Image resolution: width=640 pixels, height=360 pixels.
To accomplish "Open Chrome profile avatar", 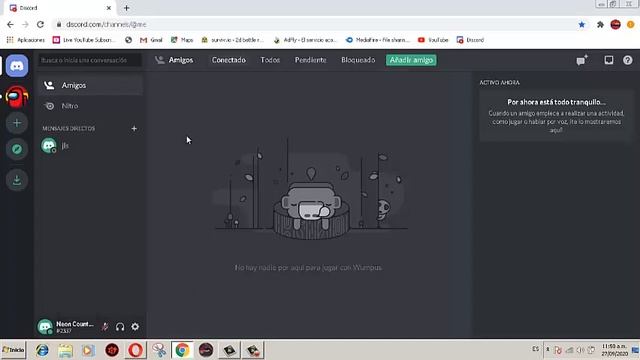I will (616, 24).
